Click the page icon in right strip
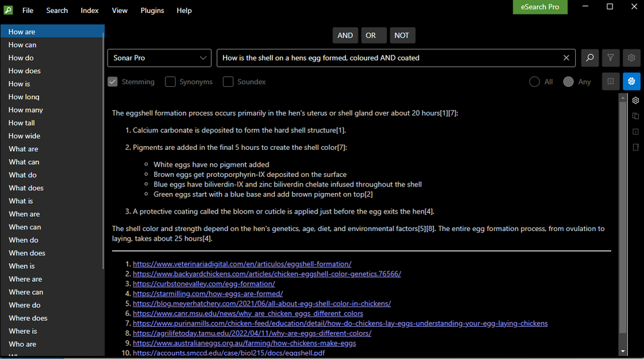 click(636, 147)
